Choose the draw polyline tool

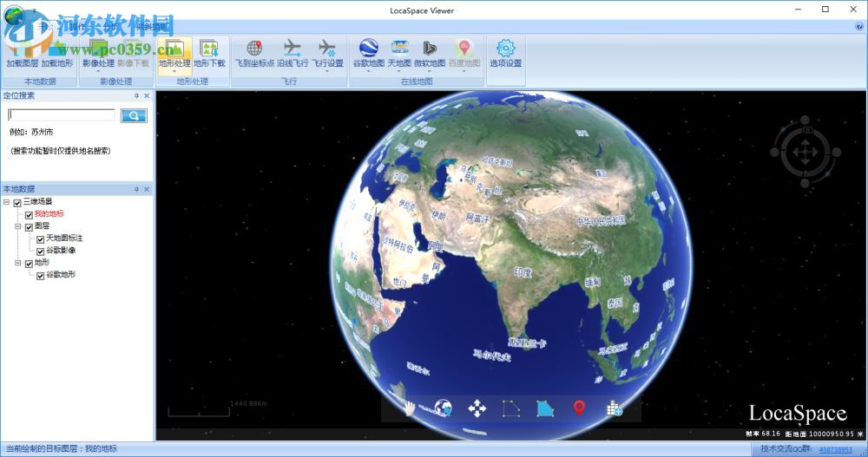(x=511, y=408)
